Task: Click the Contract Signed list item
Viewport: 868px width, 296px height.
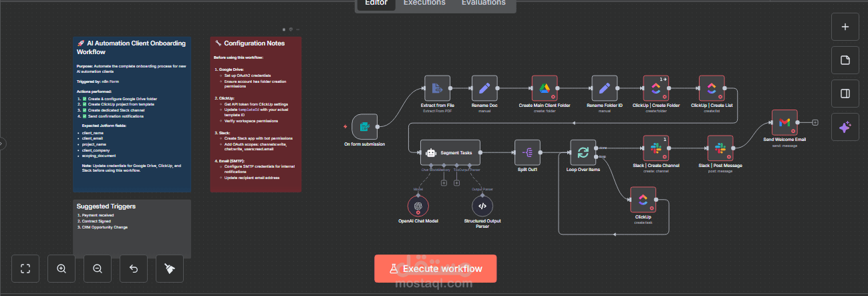Action: click(x=97, y=221)
